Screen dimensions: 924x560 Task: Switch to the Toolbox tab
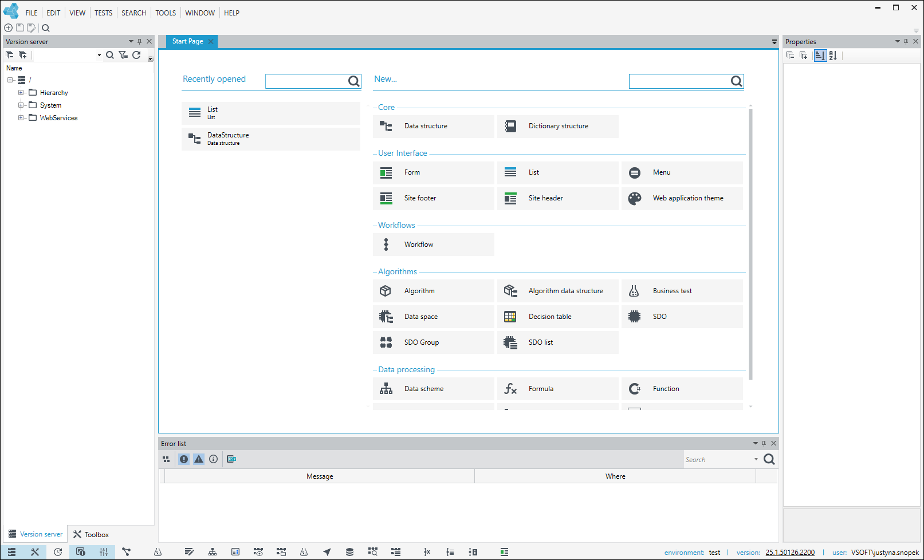point(91,535)
